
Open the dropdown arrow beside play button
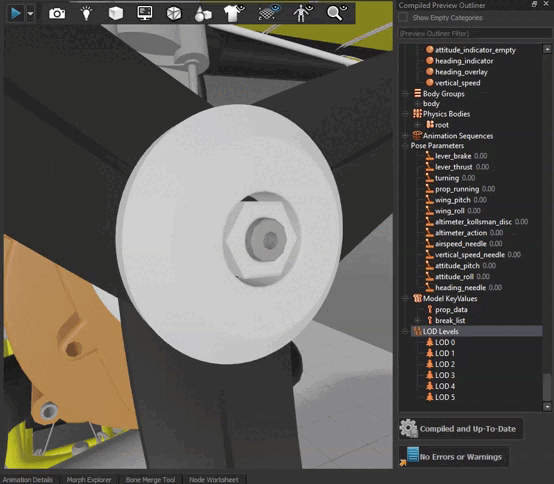pyautogui.click(x=30, y=14)
